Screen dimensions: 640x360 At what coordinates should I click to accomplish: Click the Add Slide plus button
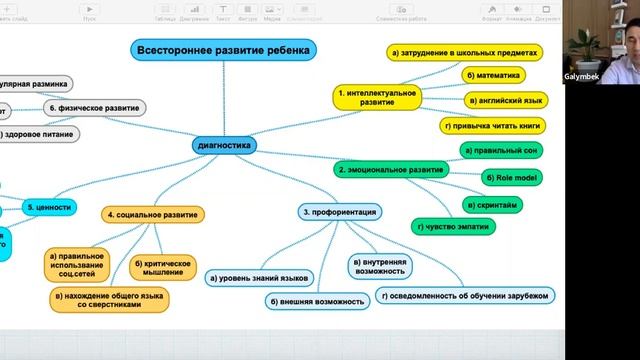click(7, 9)
